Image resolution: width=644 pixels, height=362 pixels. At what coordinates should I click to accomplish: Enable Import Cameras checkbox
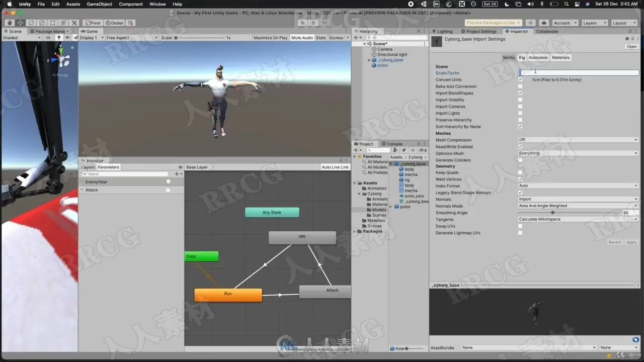pos(520,107)
